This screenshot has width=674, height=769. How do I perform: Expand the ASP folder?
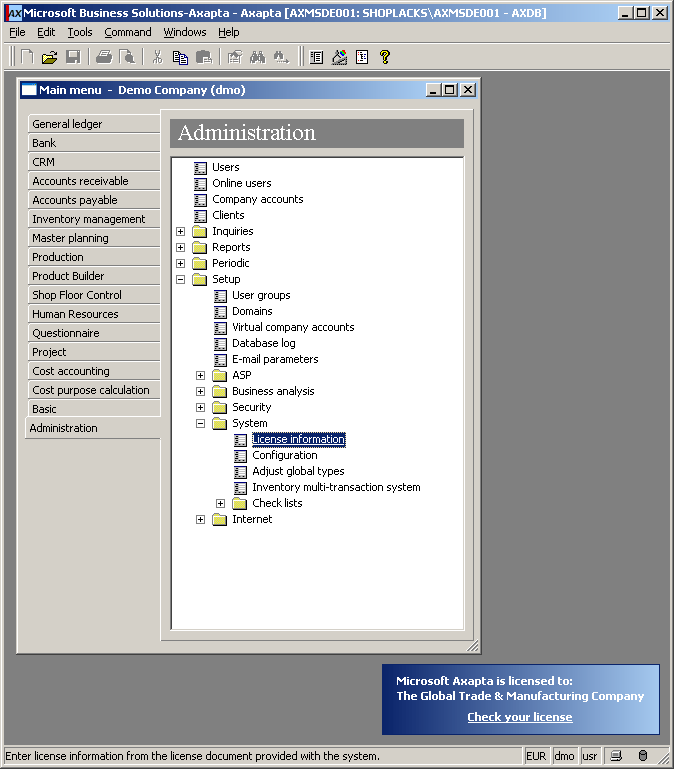pyautogui.click(x=200, y=376)
